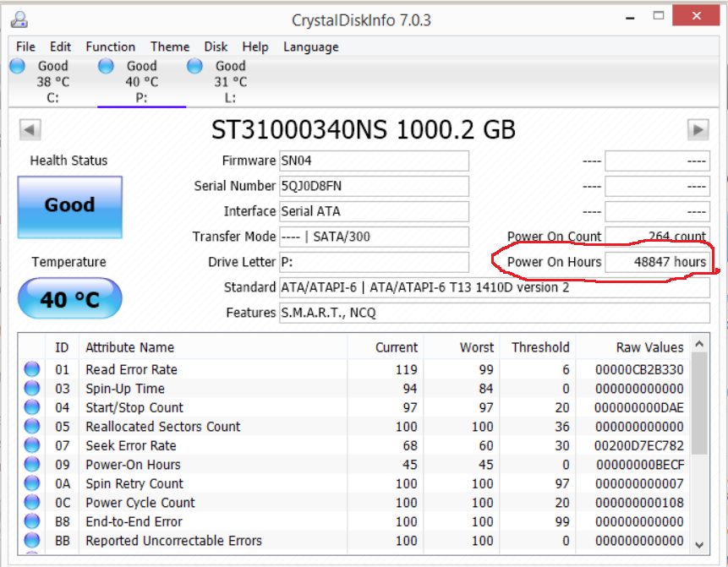Click the scroll up arrow of attribute list

point(700,344)
